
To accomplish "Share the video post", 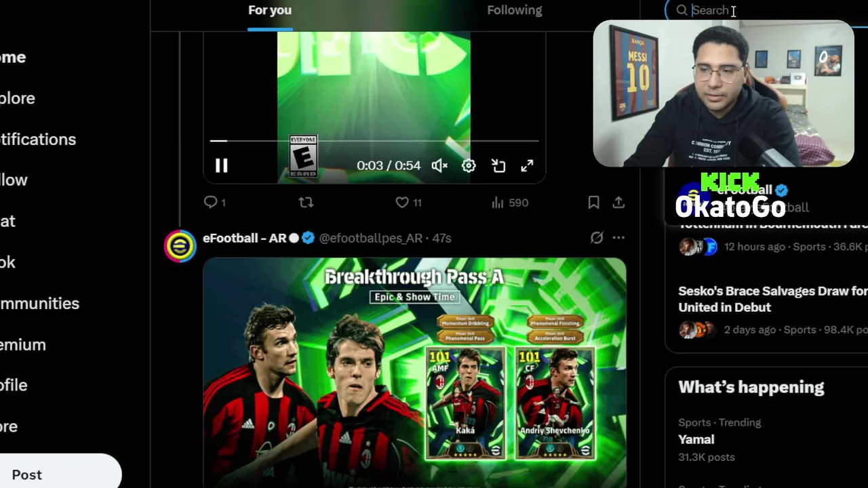I will (618, 203).
